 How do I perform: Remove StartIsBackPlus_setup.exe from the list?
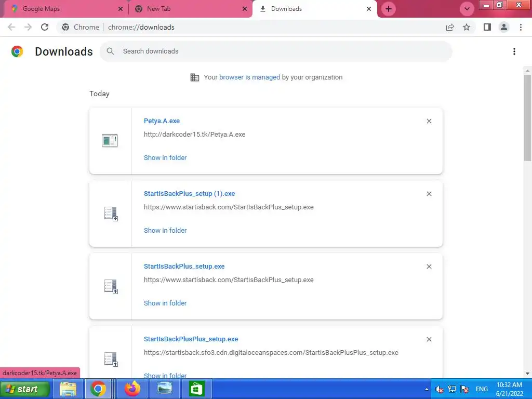coord(429,267)
